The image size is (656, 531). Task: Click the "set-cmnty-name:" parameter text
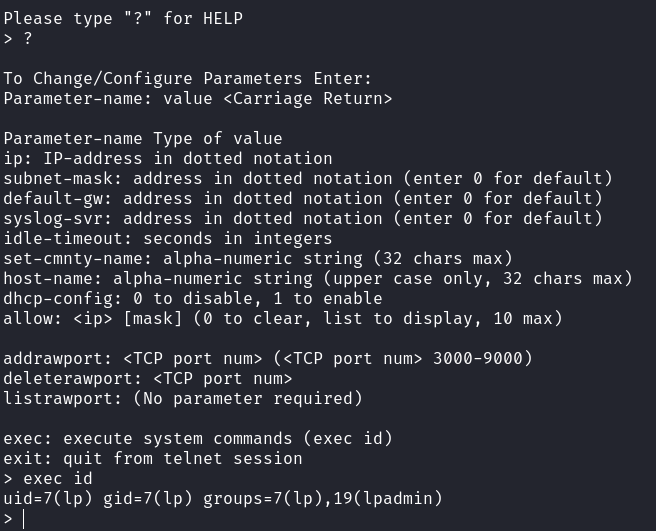(x=72, y=258)
